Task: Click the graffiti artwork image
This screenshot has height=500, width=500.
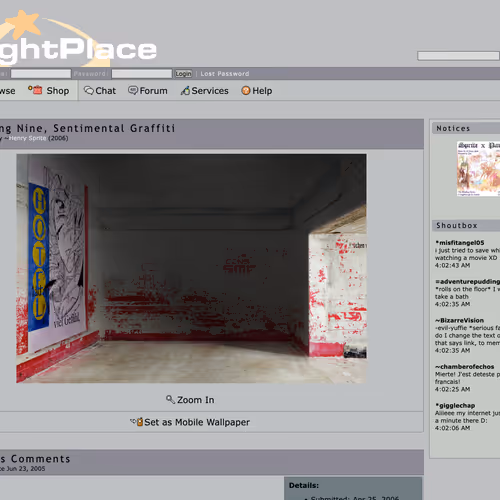Action: (191, 268)
